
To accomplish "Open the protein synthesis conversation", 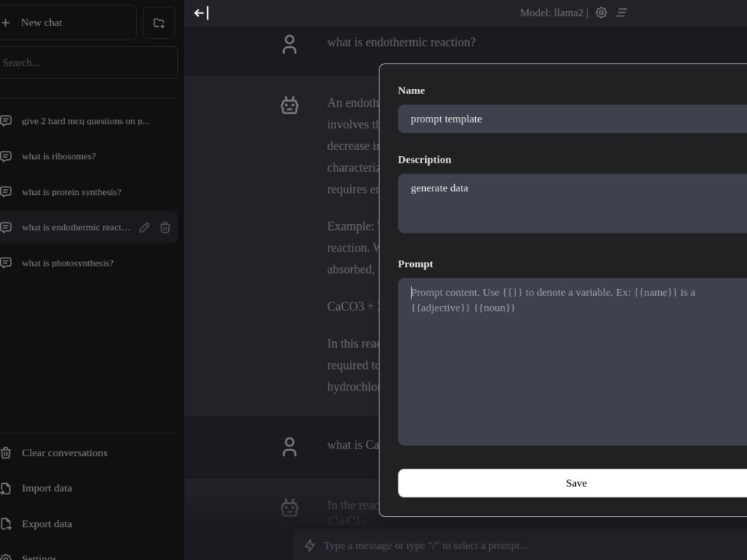I will click(72, 192).
